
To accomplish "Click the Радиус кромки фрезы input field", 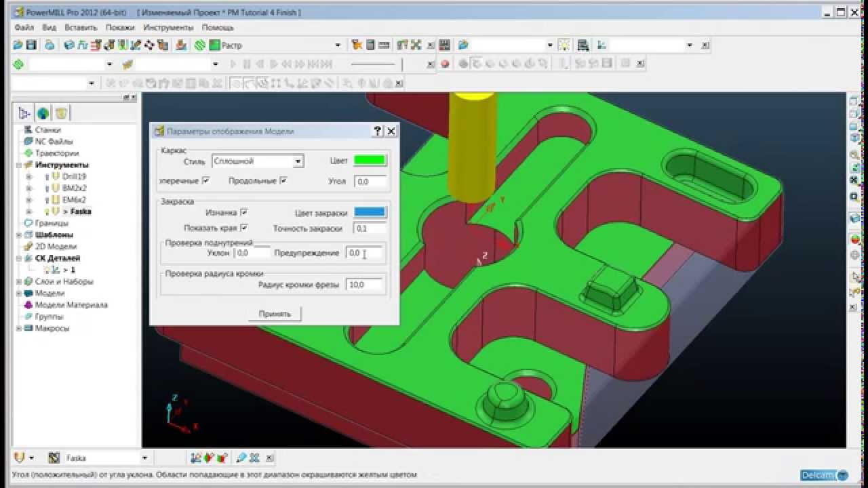I will (365, 285).
